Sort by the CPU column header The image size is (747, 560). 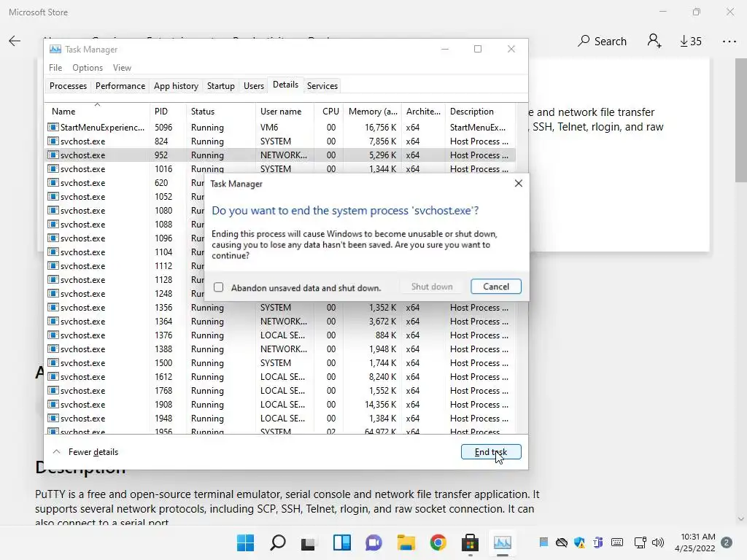(x=329, y=112)
